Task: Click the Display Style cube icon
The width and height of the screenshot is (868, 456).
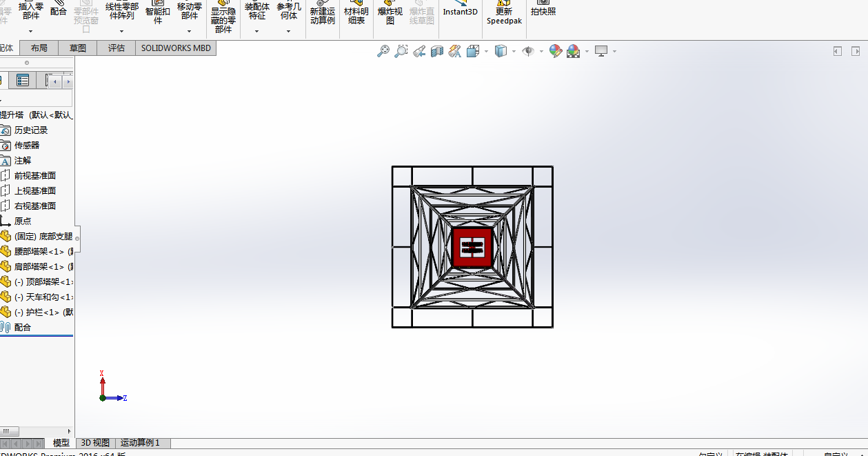Action: (x=501, y=51)
